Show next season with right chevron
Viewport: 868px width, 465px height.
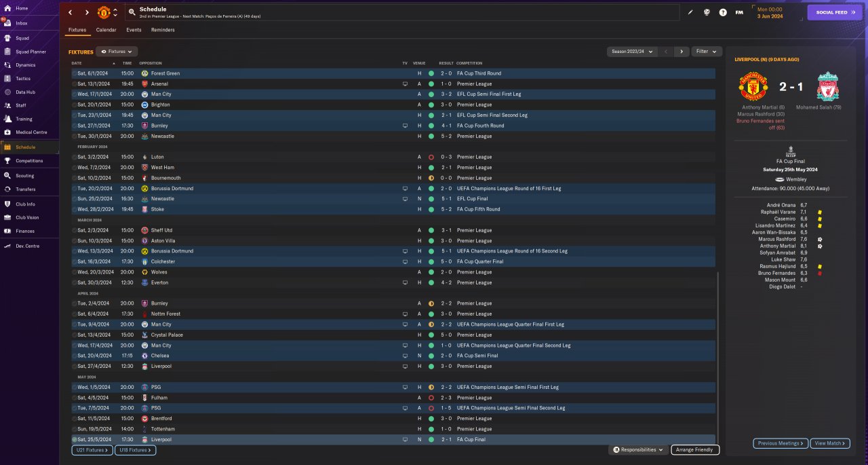coord(682,52)
